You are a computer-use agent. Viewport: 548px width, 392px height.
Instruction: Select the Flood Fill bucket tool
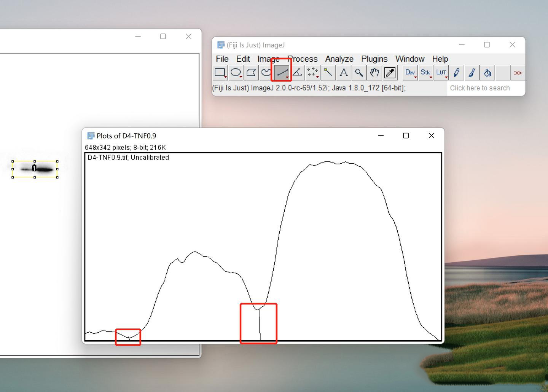(487, 73)
